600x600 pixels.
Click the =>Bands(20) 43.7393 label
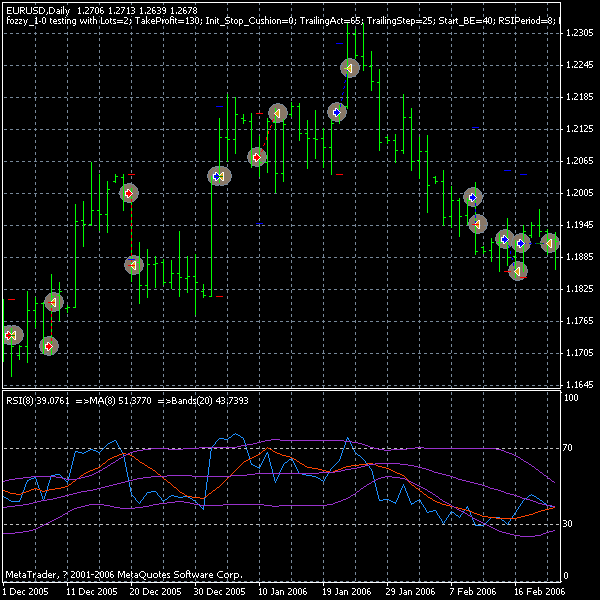[203, 401]
